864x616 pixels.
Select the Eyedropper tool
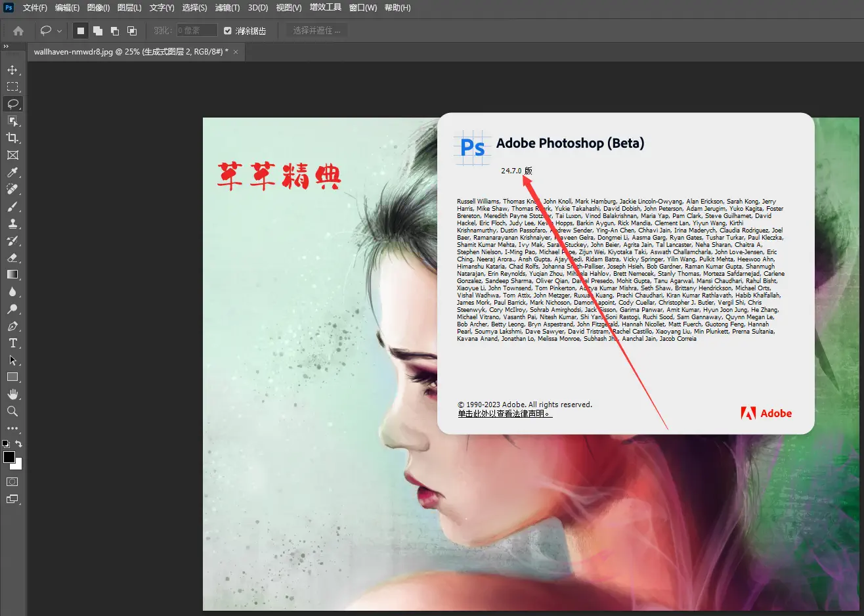pyautogui.click(x=12, y=172)
